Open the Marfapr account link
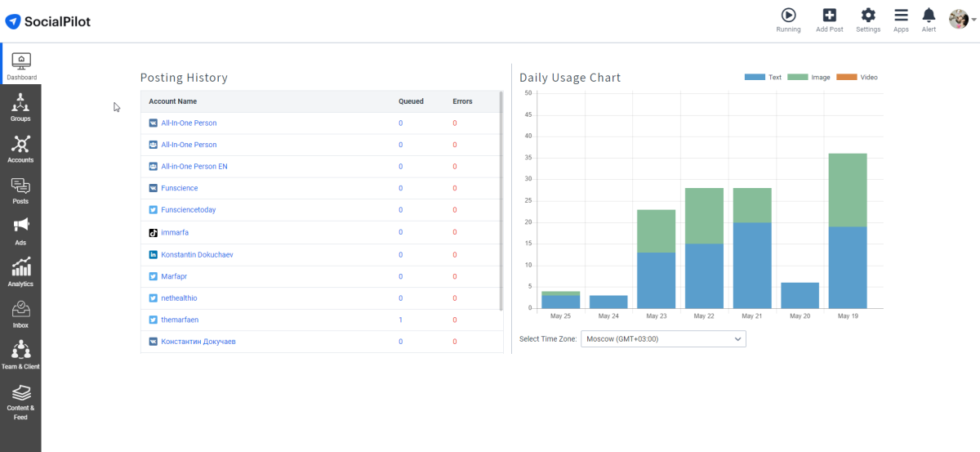980x452 pixels. 173,276
